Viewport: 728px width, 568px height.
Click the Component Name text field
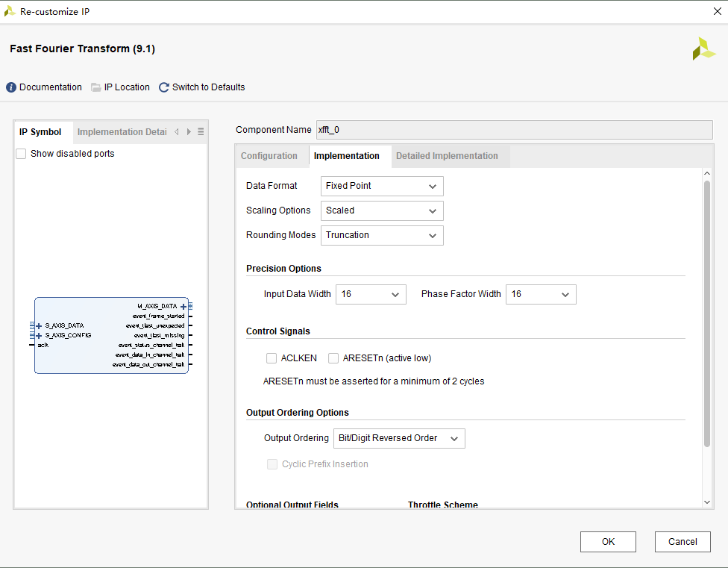tap(514, 130)
